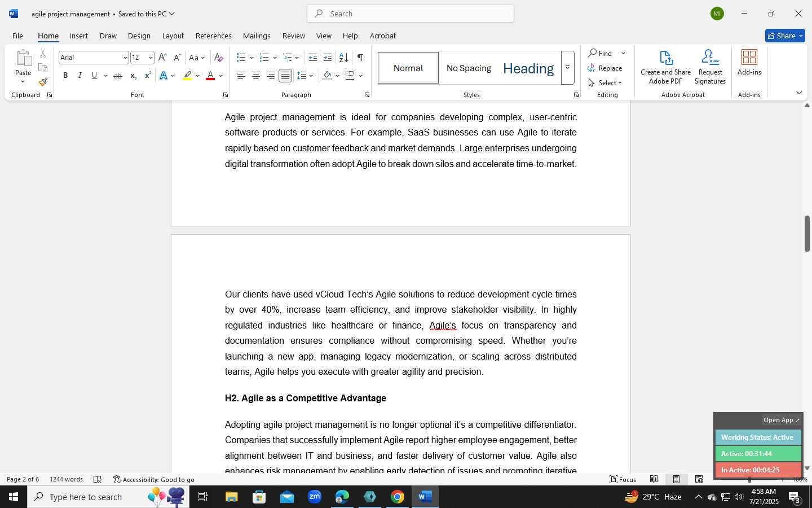Open Google Chrome from the taskbar
The image size is (812, 508).
[x=398, y=497]
